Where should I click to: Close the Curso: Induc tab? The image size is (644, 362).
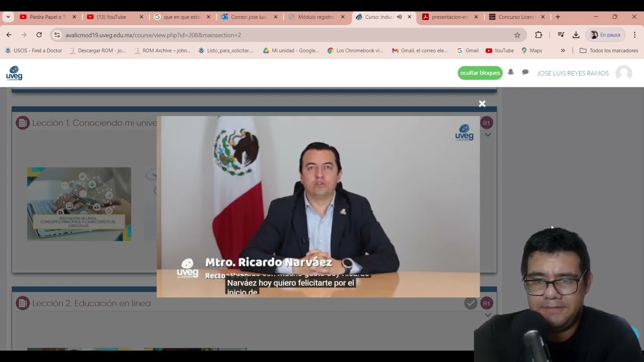click(x=410, y=17)
